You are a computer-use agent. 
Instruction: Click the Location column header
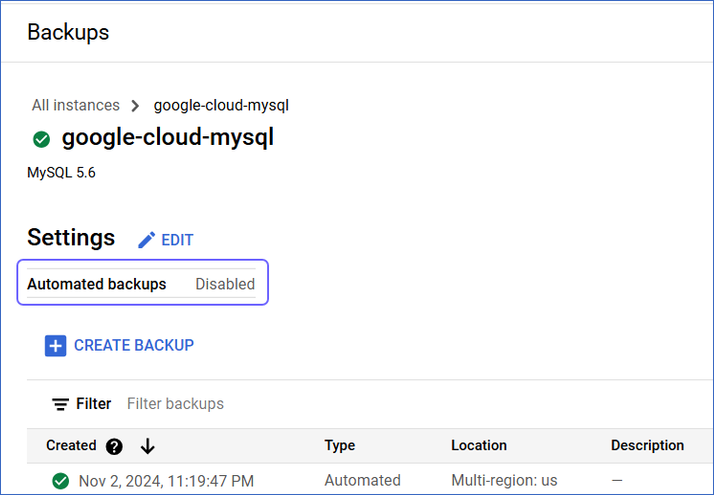pyautogui.click(x=479, y=445)
